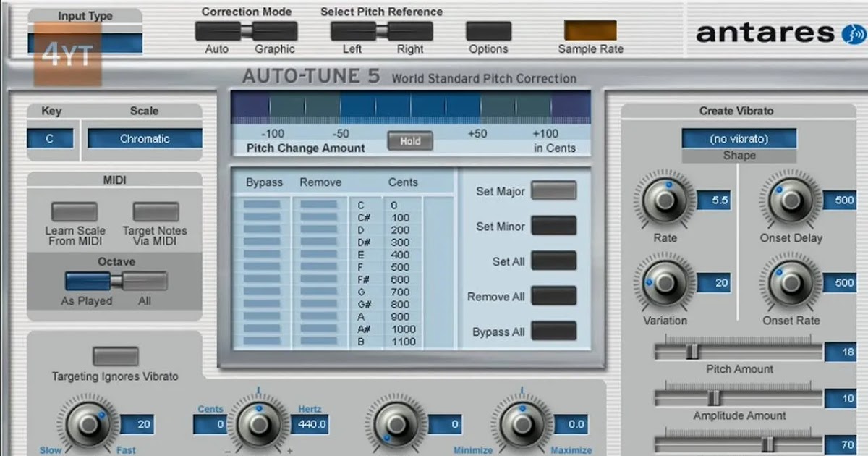868x456 pixels.
Task: Toggle Learn Scale From MIDI
Action: [x=74, y=211]
